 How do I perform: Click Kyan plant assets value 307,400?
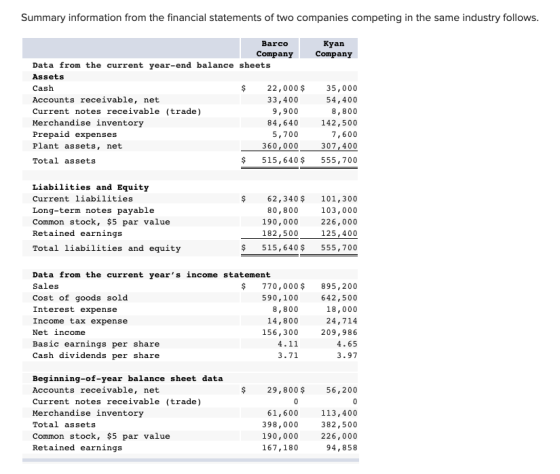pos(339,146)
